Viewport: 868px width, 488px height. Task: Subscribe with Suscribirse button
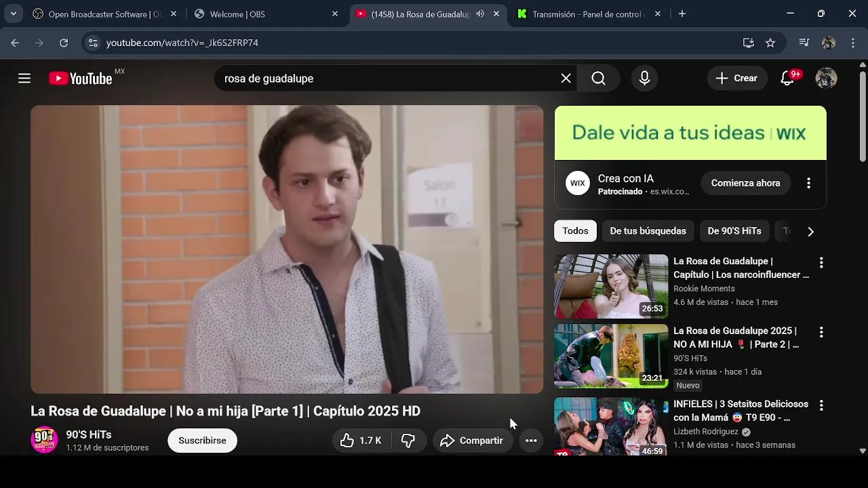[202, 441]
